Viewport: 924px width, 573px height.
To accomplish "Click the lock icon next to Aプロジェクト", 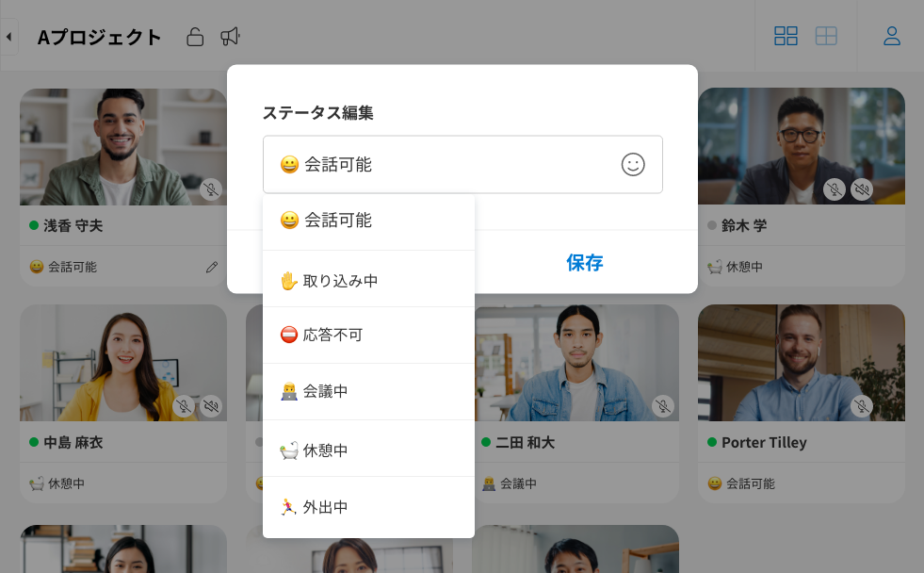I will click(195, 36).
